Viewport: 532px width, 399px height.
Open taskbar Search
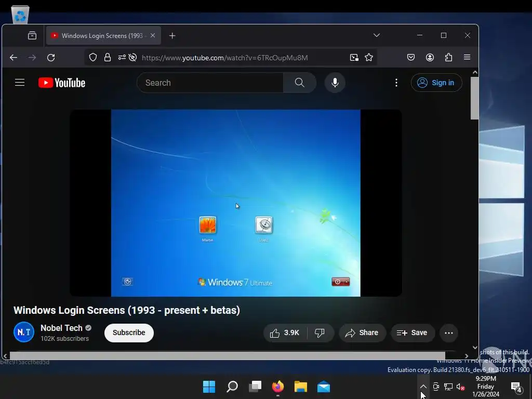(232, 387)
